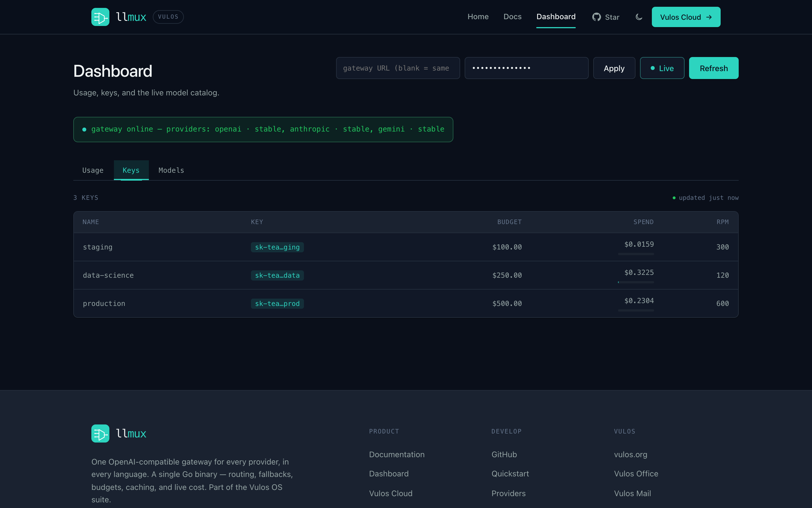Click the Apply button
The height and width of the screenshot is (508, 812).
tap(614, 68)
